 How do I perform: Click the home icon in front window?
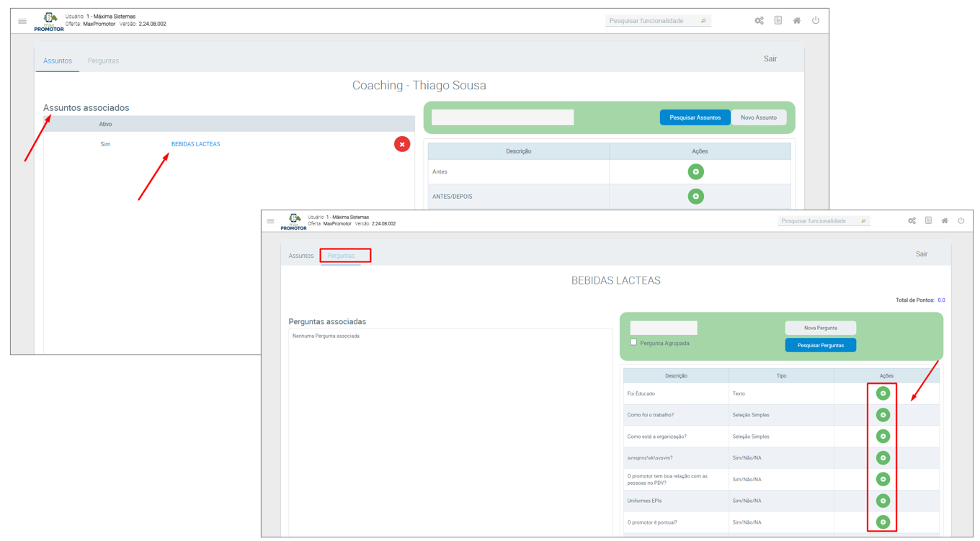(x=945, y=221)
